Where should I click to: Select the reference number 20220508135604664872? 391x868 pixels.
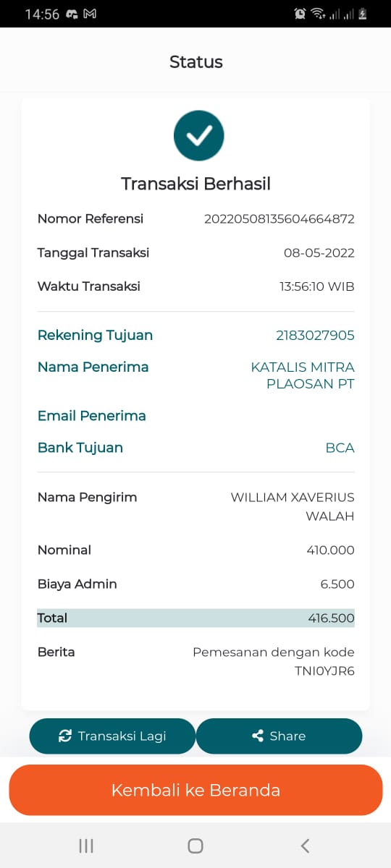[x=279, y=219]
